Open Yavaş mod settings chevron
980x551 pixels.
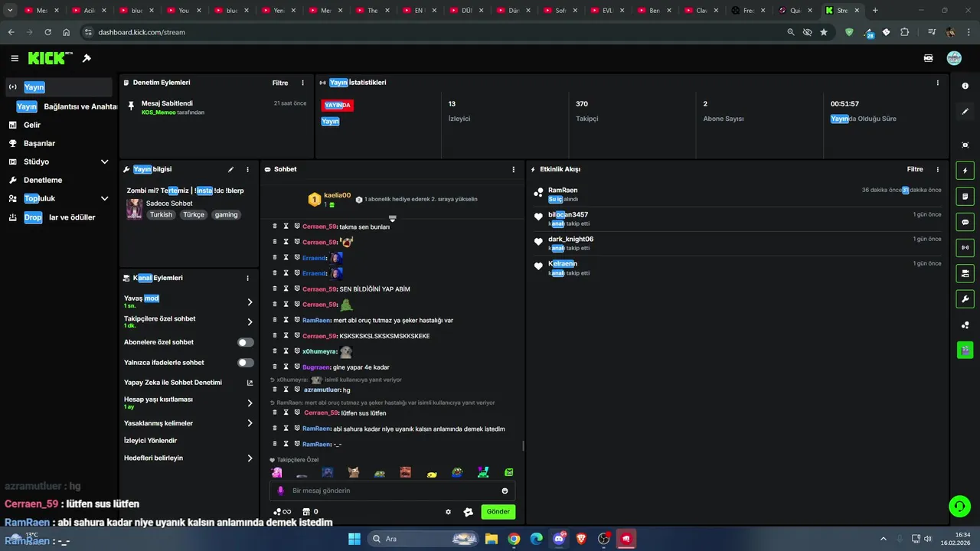pos(250,302)
